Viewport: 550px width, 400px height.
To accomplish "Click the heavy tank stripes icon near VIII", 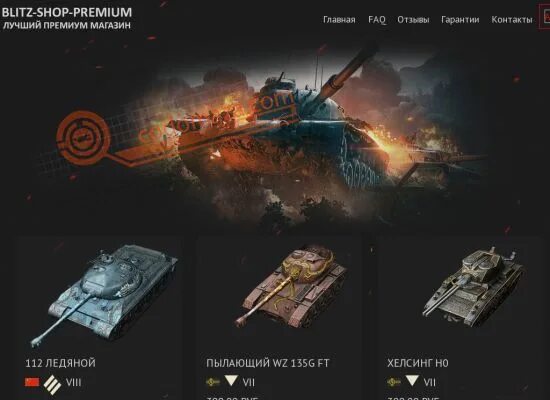I will point(52,384).
